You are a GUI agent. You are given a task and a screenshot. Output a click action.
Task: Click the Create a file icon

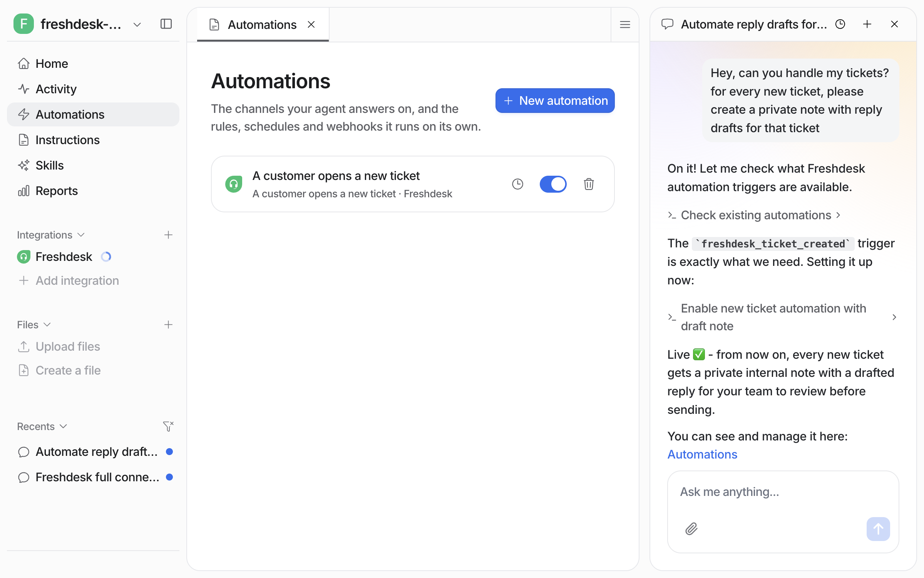click(x=23, y=370)
